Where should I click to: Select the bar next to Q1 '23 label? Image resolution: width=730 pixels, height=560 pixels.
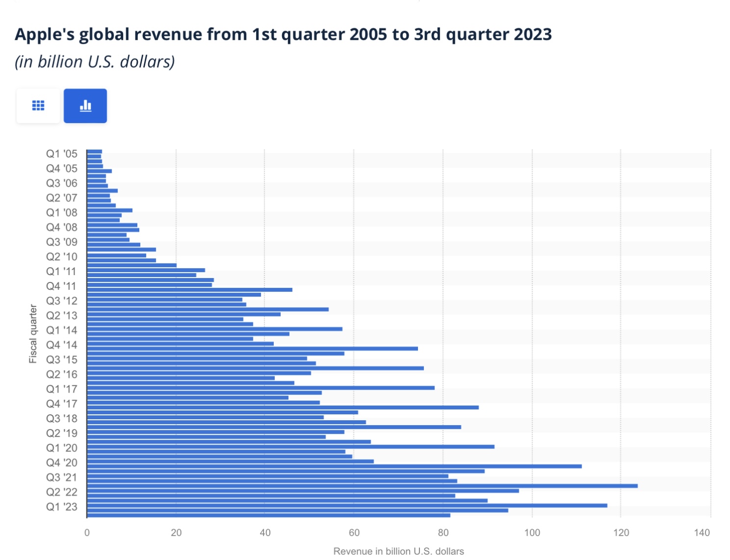347,506
